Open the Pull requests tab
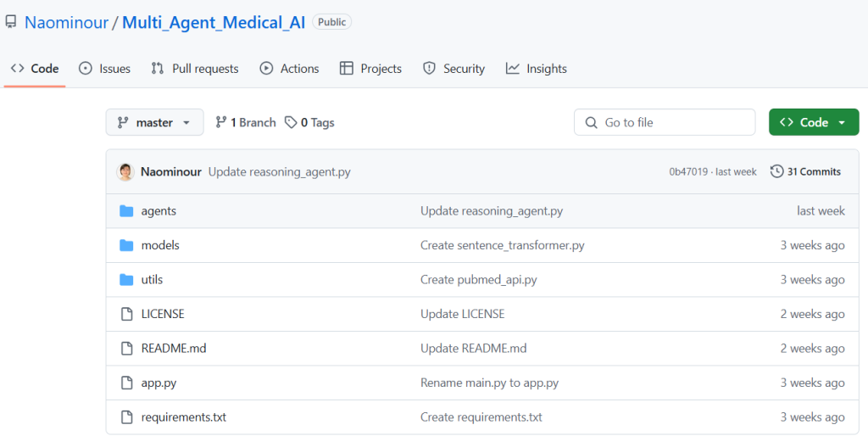 point(194,69)
